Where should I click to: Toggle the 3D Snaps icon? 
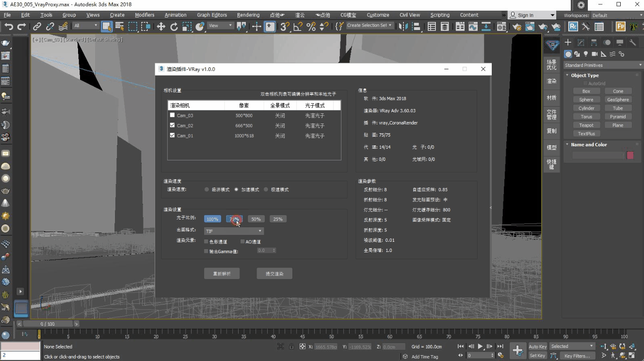pyautogui.click(x=285, y=26)
